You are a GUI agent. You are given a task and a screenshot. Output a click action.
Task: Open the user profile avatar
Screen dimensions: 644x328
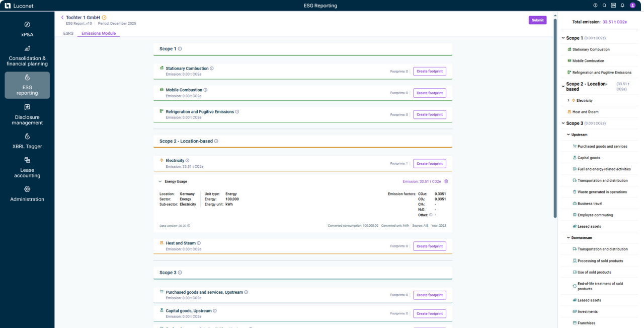tap(632, 6)
